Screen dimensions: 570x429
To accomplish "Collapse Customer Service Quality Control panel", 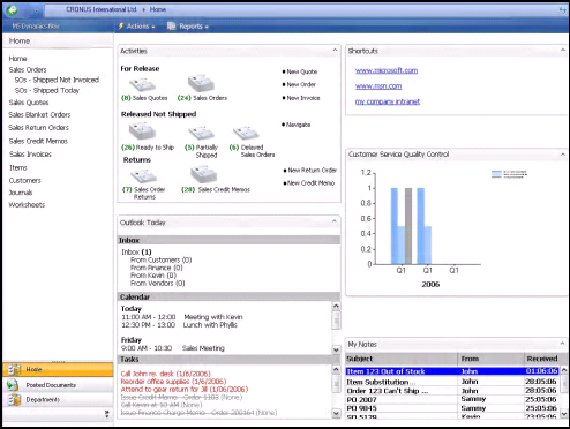I will coord(563,155).
